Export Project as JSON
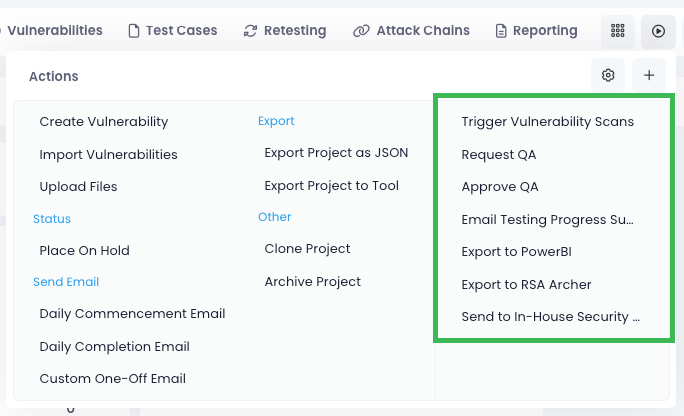The image size is (684, 416). point(336,153)
